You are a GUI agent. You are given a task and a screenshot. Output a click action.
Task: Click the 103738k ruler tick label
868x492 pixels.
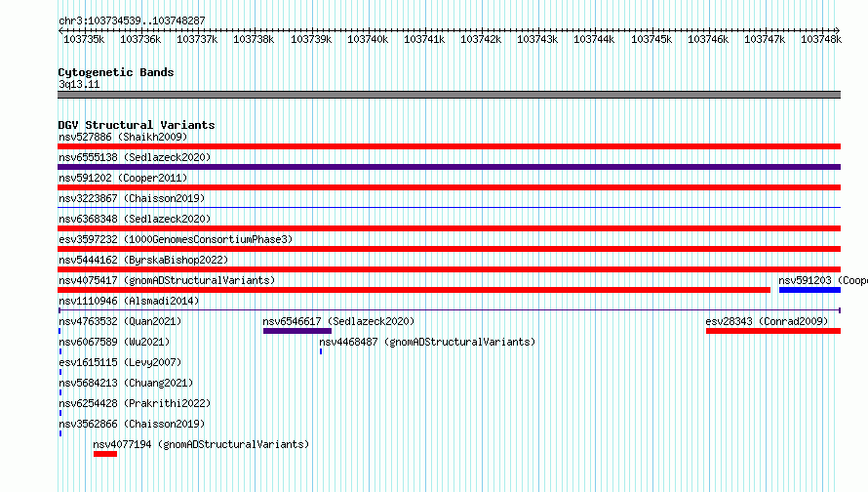coord(254,39)
